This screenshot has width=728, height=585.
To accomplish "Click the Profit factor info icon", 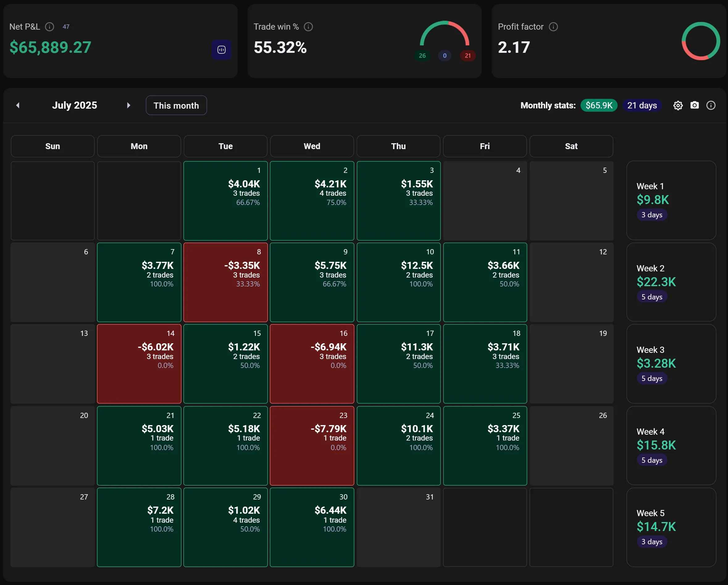I will (x=553, y=27).
